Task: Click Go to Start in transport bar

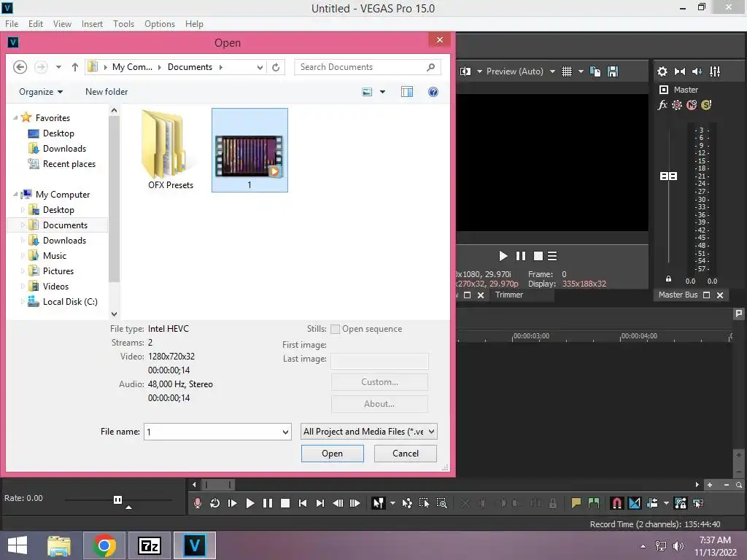Action: (303, 503)
